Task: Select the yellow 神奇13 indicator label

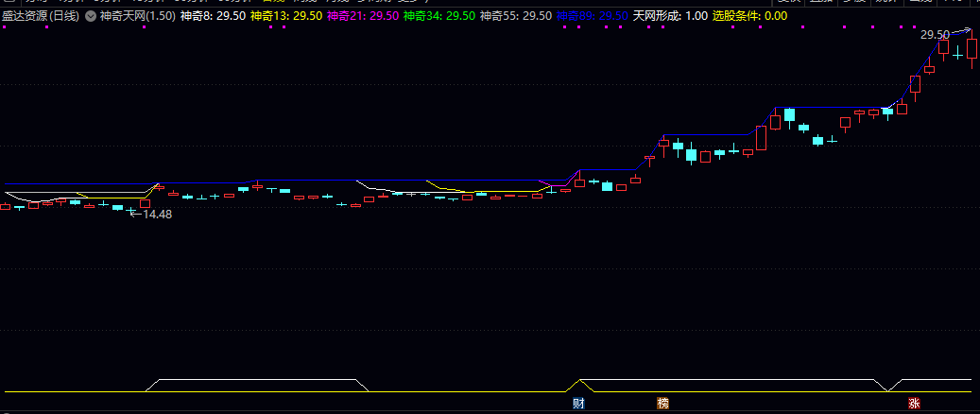Action: pyautogui.click(x=285, y=17)
